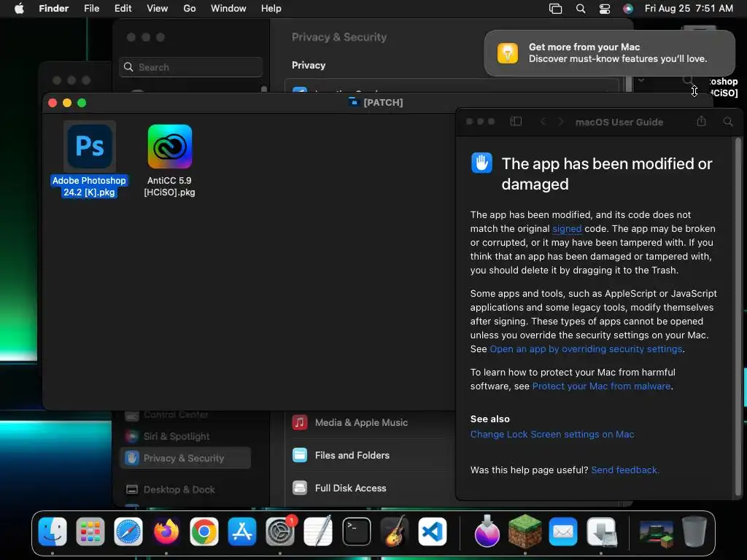Open Launchpad from the Dock
Viewport: 747px width, 560px height.
[90, 532]
